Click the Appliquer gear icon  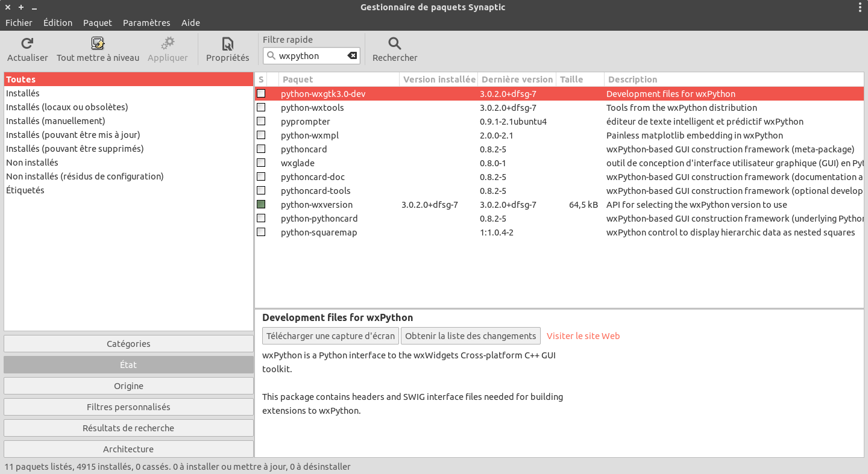pos(168,43)
